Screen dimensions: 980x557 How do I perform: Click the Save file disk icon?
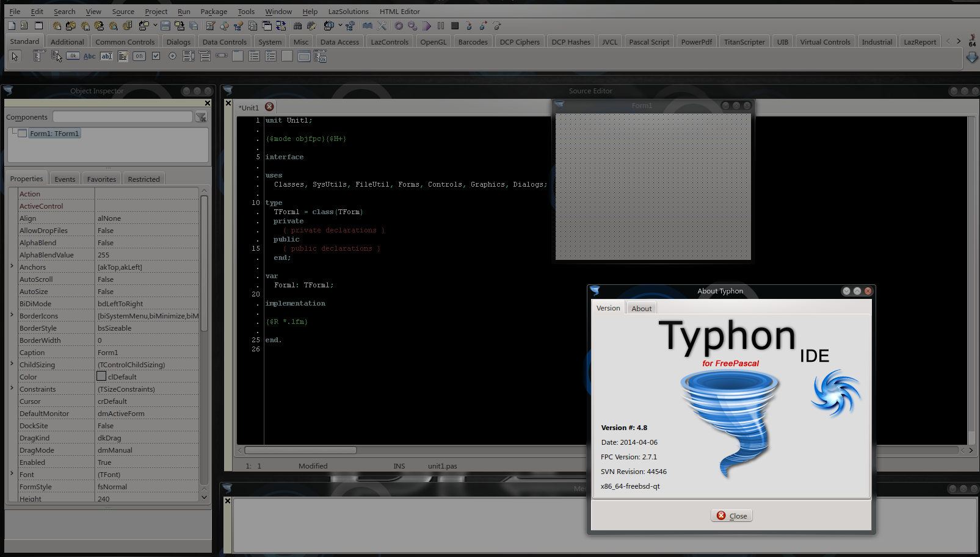click(x=165, y=26)
